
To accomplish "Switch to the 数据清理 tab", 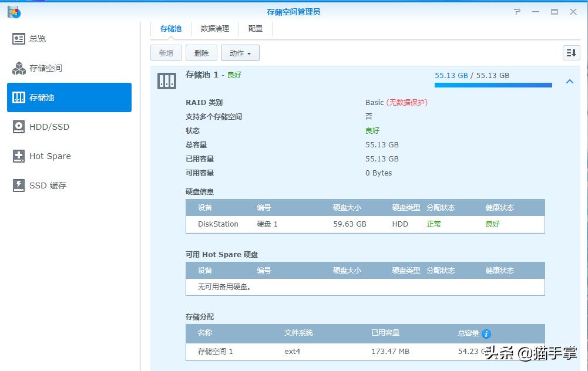I will (x=215, y=28).
